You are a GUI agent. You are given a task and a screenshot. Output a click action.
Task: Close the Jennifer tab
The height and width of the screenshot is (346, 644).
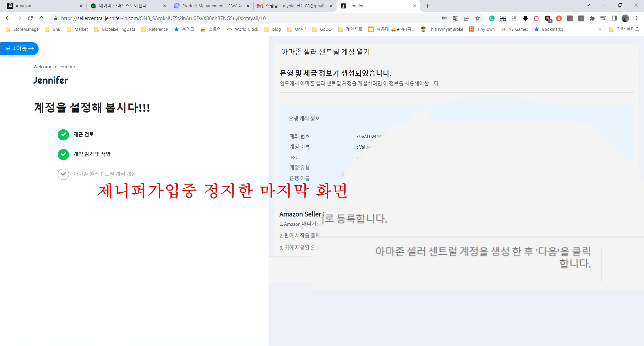414,6
